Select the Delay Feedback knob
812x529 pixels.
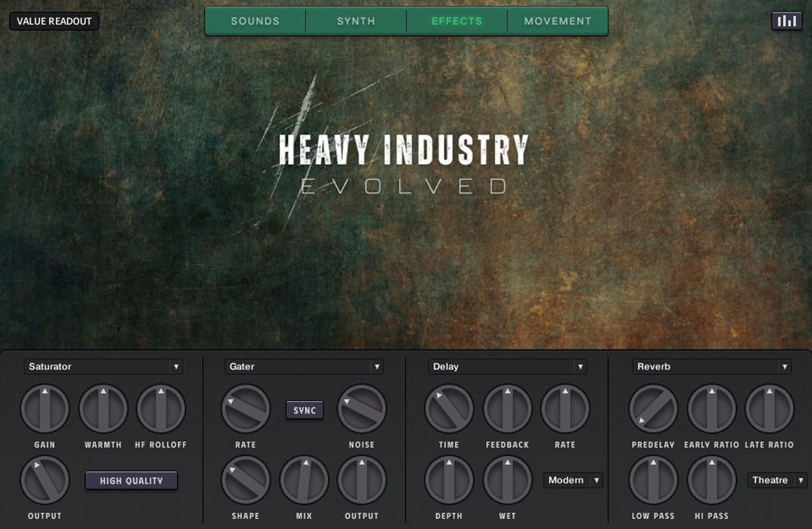pos(507,408)
